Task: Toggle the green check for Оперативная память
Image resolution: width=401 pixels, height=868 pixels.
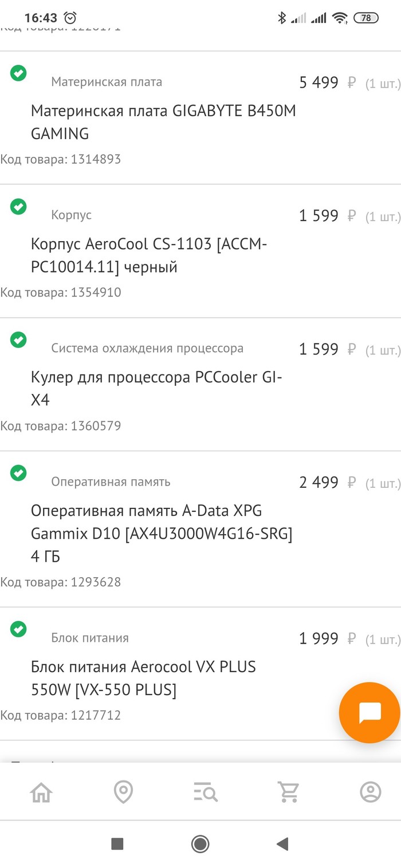Action: 18,473
